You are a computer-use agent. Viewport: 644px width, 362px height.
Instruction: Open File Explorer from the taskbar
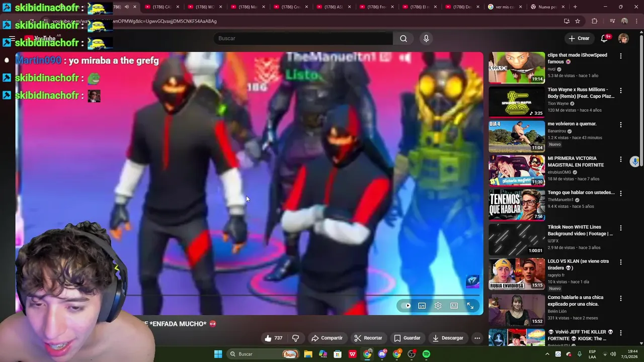(x=308, y=354)
